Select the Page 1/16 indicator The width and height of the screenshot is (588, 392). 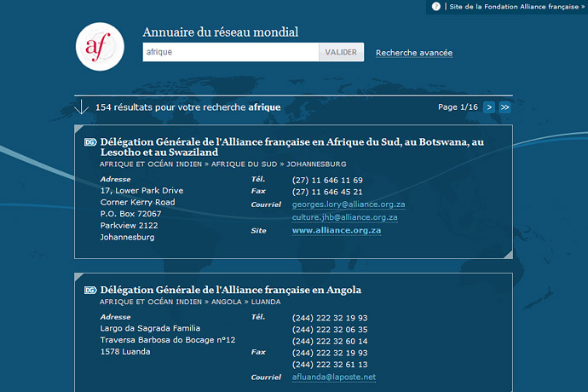coord(458,107)
